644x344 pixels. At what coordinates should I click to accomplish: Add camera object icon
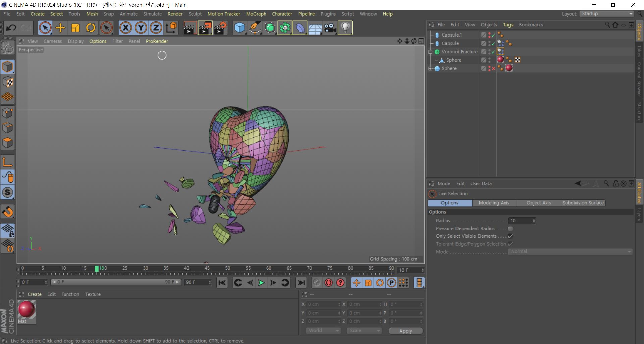[330, 28]
